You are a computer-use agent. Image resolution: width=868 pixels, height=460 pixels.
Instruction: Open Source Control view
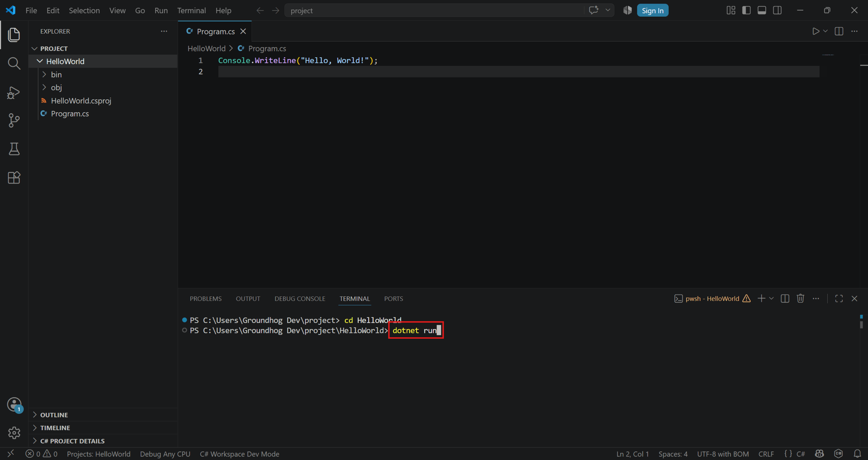click(14, 121)
